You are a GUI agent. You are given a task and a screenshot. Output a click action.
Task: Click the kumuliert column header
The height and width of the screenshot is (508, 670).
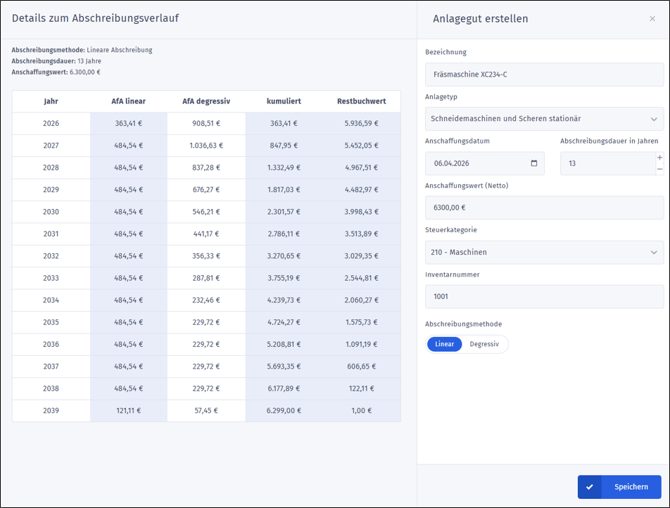click(283, 101)
